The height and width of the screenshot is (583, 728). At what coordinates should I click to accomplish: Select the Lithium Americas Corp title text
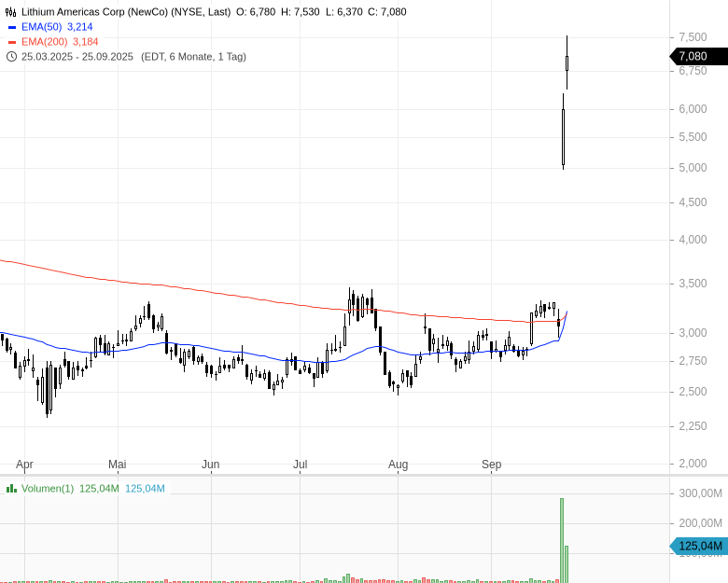click(126, 12)
